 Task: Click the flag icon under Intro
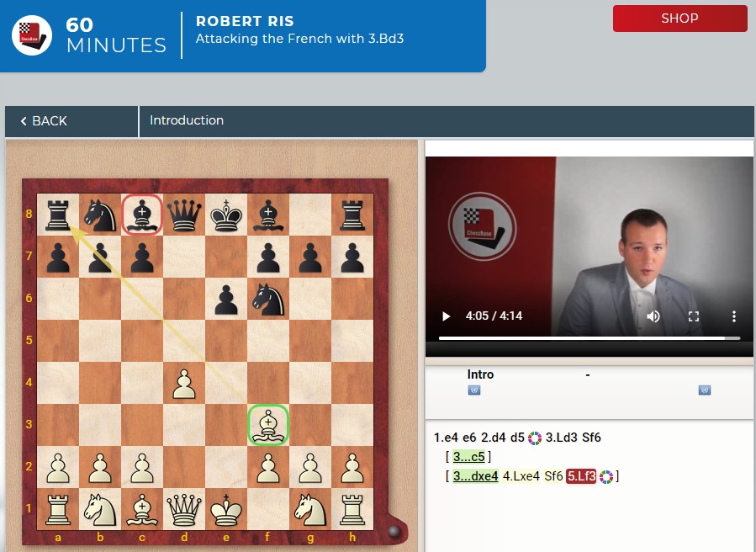[x=473, y=390]
